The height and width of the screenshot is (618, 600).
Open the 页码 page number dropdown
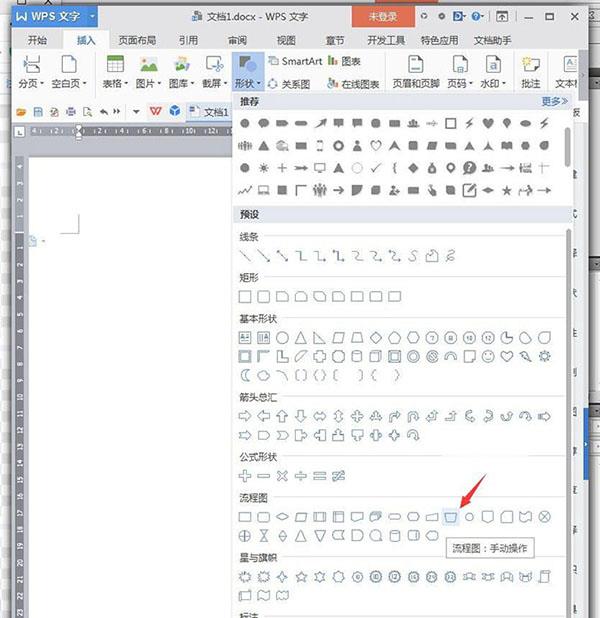[460, 72]
